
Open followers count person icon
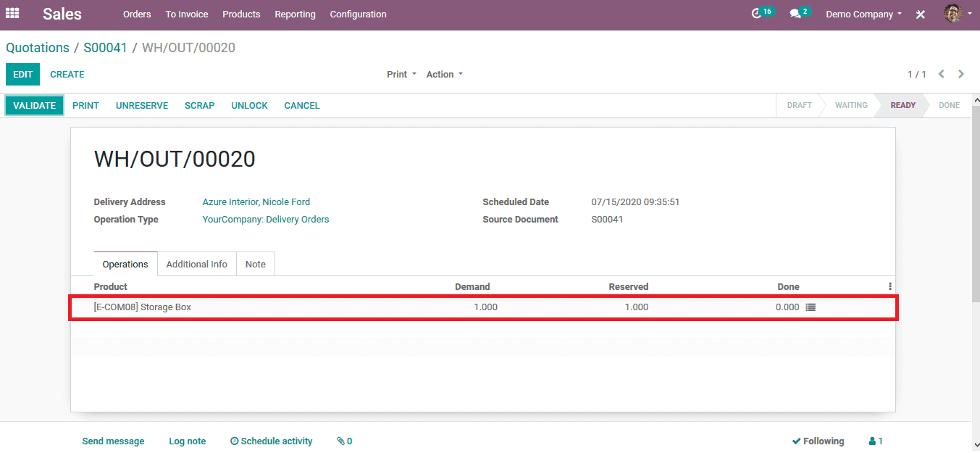coord(876,441)
